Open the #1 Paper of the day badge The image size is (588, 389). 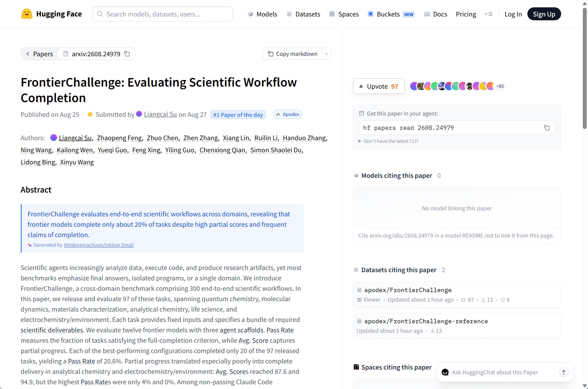pos(238,115)
